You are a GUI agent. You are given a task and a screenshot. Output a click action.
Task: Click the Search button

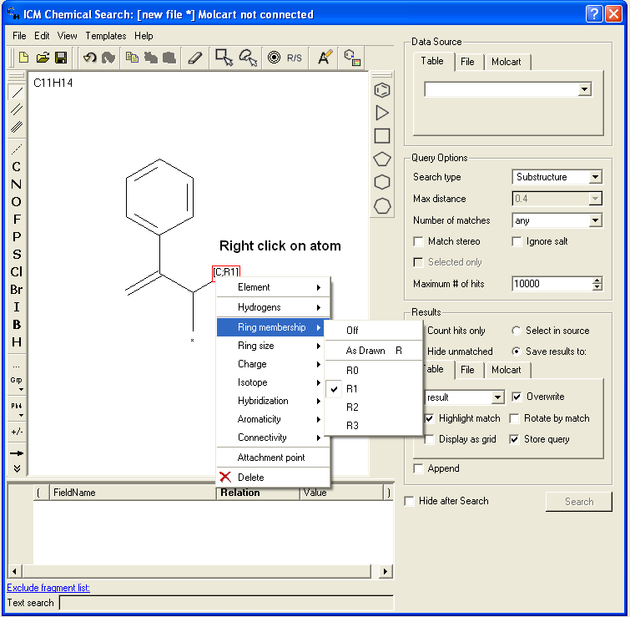(x=578, y=501)
